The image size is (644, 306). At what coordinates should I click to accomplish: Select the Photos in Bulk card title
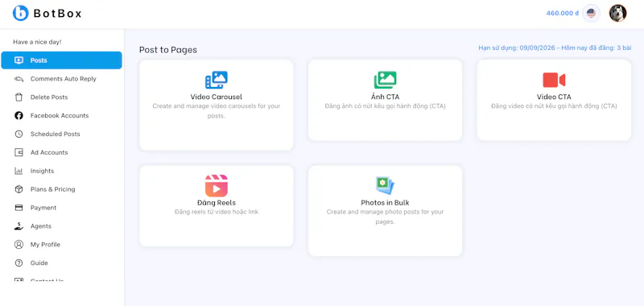385,203
